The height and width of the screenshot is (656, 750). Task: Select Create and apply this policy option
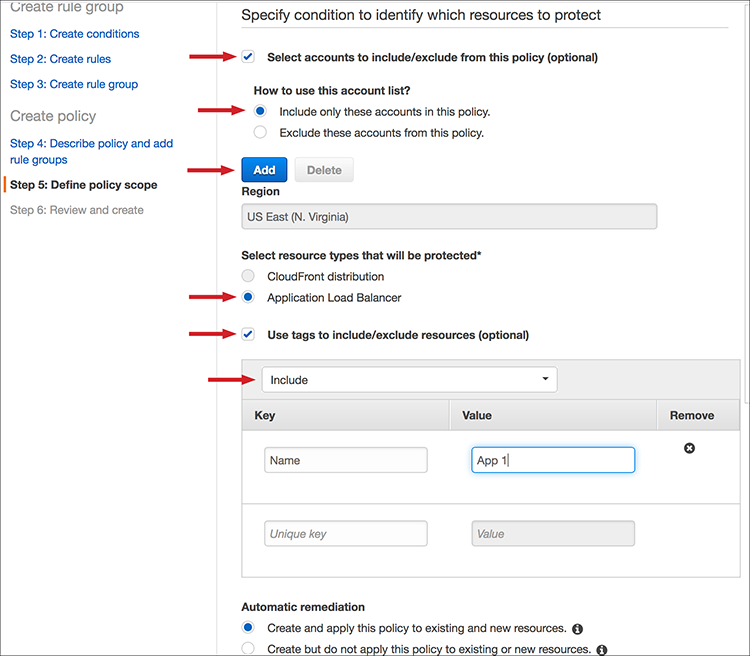248,628
